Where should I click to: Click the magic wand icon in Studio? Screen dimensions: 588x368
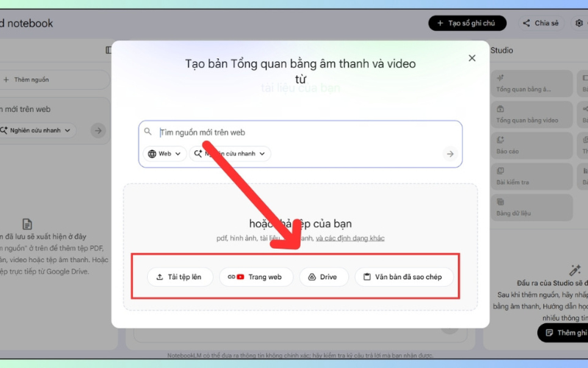pos(575,270)
